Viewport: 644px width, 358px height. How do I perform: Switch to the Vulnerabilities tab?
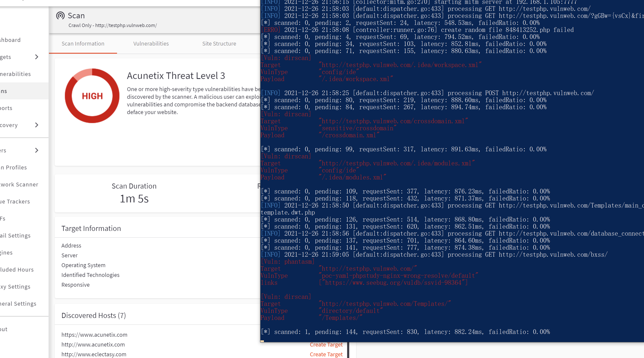[x=151, y=43]
